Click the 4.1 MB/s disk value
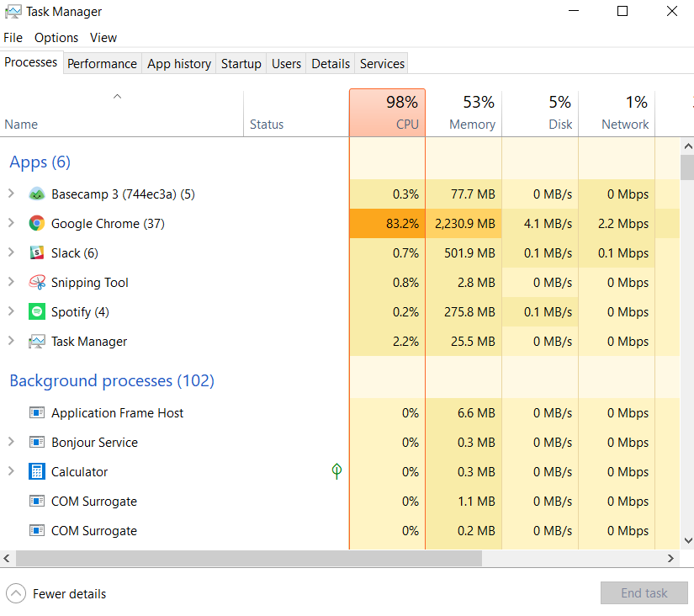 click(x=548, y=224)
